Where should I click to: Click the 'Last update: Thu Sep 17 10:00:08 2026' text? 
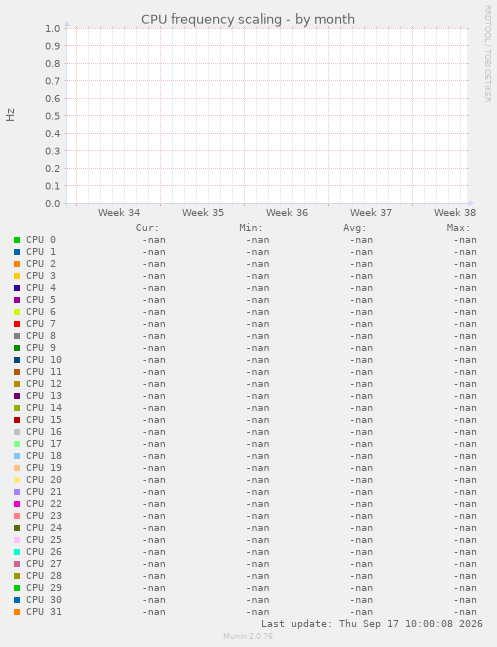pos(372,623)
